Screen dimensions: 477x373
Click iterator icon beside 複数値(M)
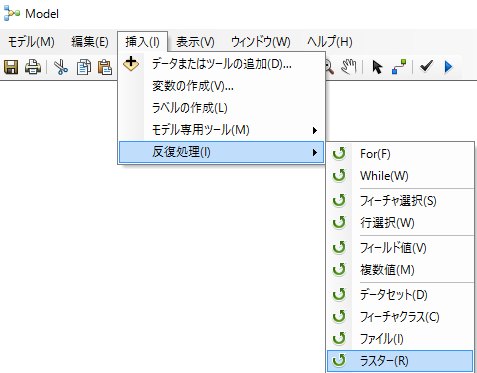(x=339, y=270)
